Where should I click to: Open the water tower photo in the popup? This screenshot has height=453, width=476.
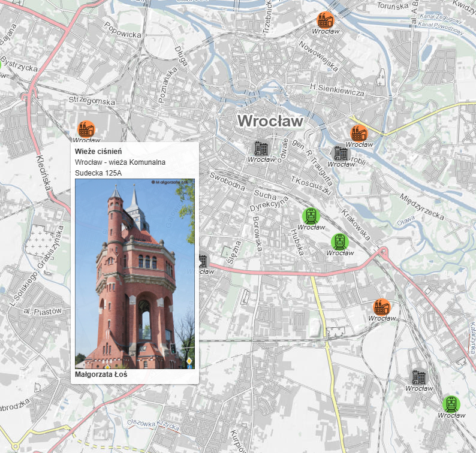tap(135, 274)
